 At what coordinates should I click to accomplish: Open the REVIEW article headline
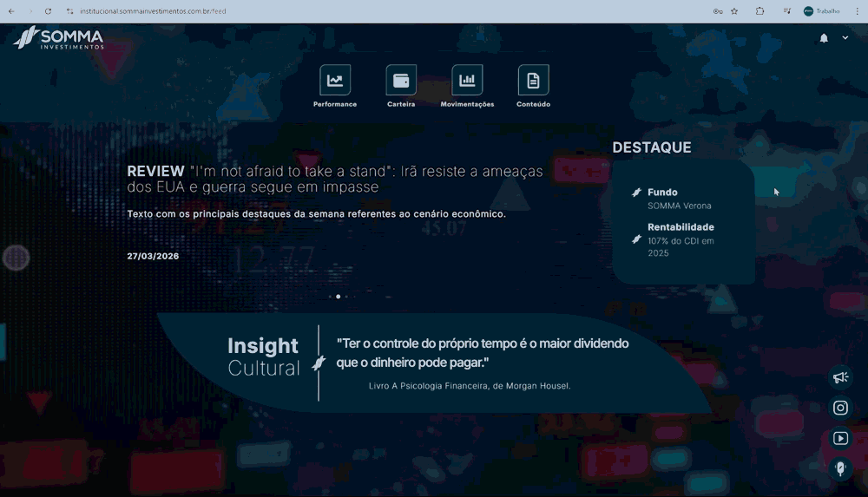(x=335, y=179)
